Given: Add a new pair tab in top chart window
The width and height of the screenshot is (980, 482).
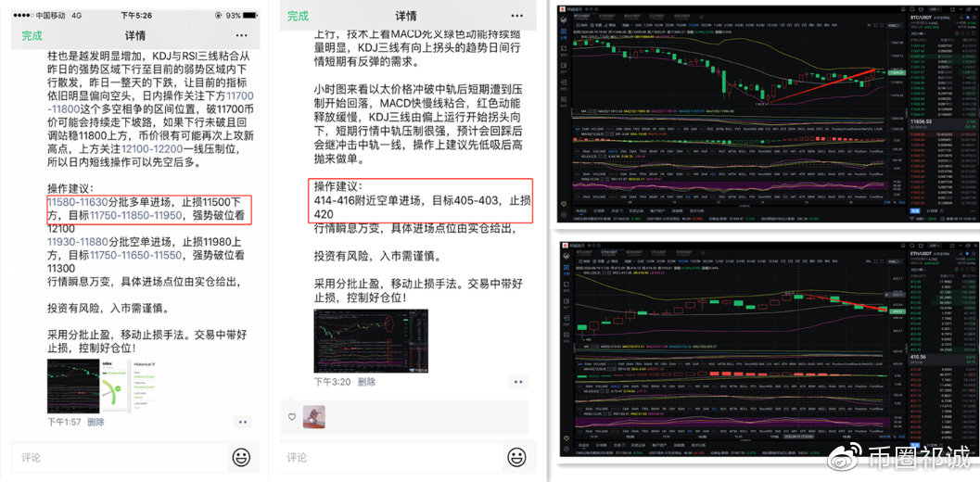Looking at the screenshot, I should (x=701, y=17).
